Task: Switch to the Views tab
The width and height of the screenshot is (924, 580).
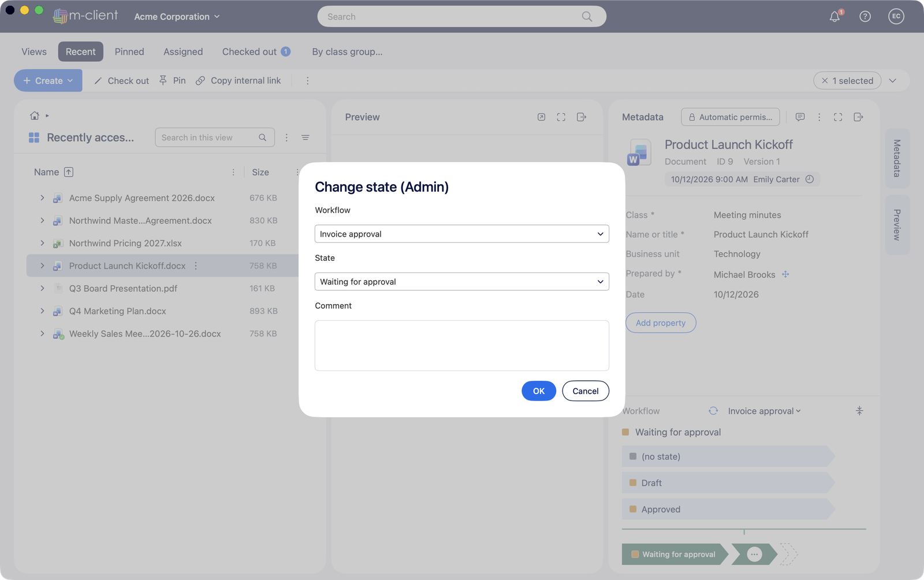Action: point(34,51)
